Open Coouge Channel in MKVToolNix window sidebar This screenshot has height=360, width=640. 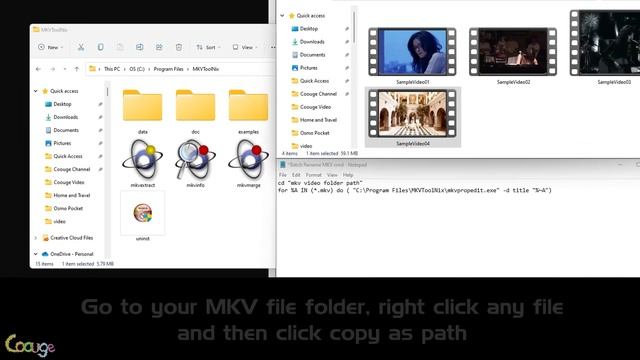coord(71,169)
